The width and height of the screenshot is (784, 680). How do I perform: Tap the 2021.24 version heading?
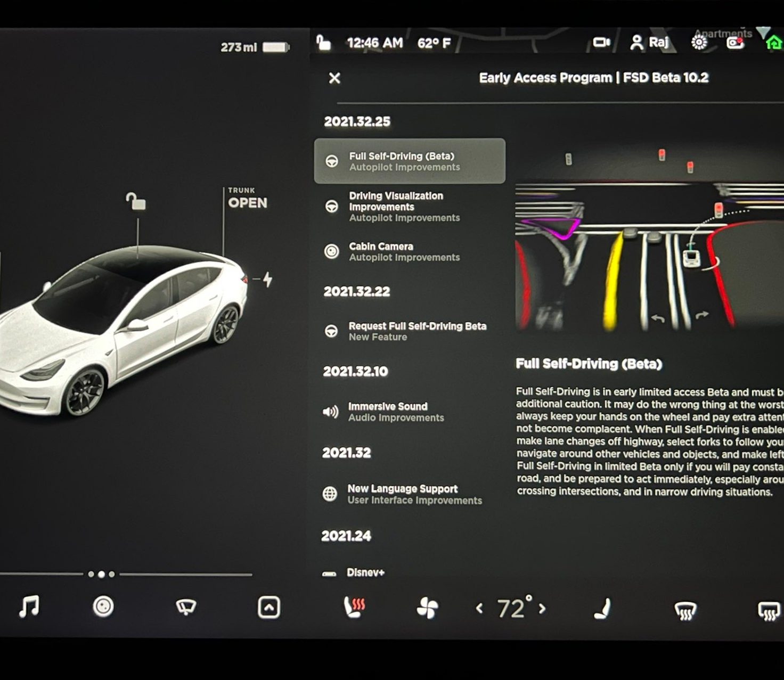[346, 536]
